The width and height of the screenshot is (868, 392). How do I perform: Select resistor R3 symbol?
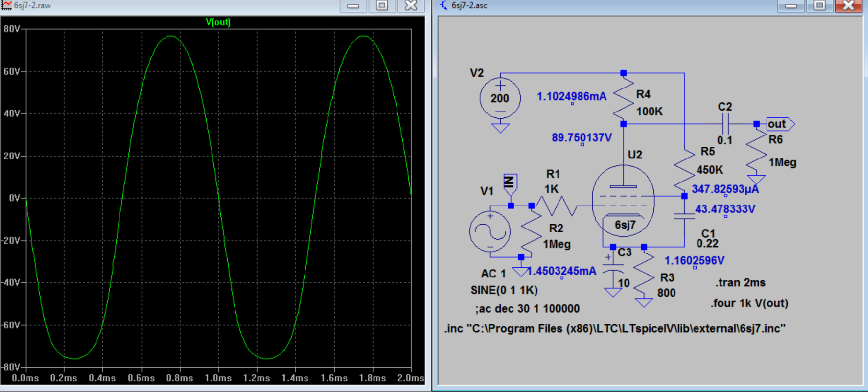point(644,273)
